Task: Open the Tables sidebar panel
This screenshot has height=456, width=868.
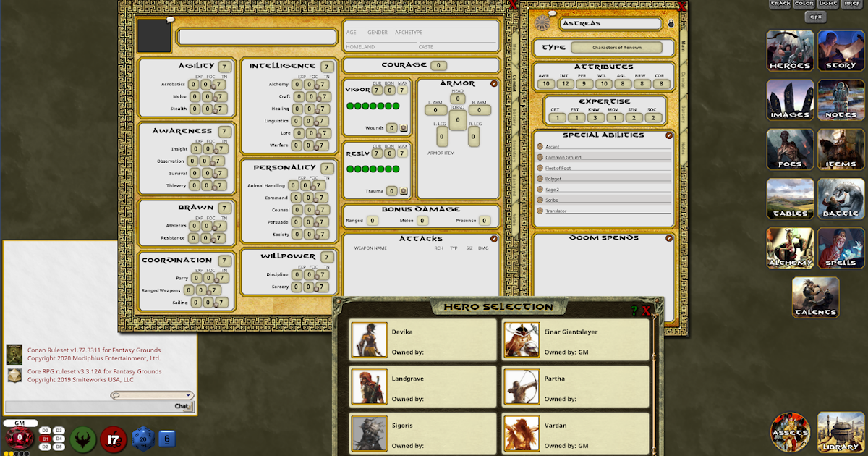Action: click(791, 198)
